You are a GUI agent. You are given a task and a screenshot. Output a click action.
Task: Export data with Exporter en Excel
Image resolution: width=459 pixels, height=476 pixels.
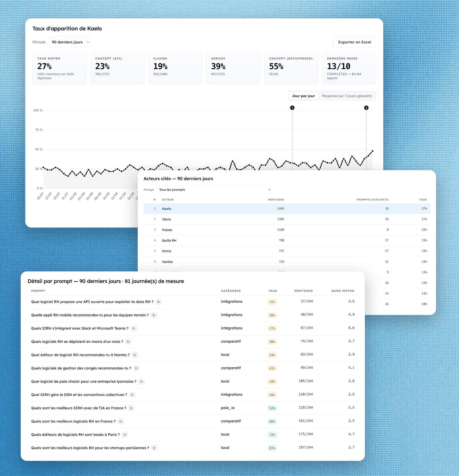(x=355, y=42)
